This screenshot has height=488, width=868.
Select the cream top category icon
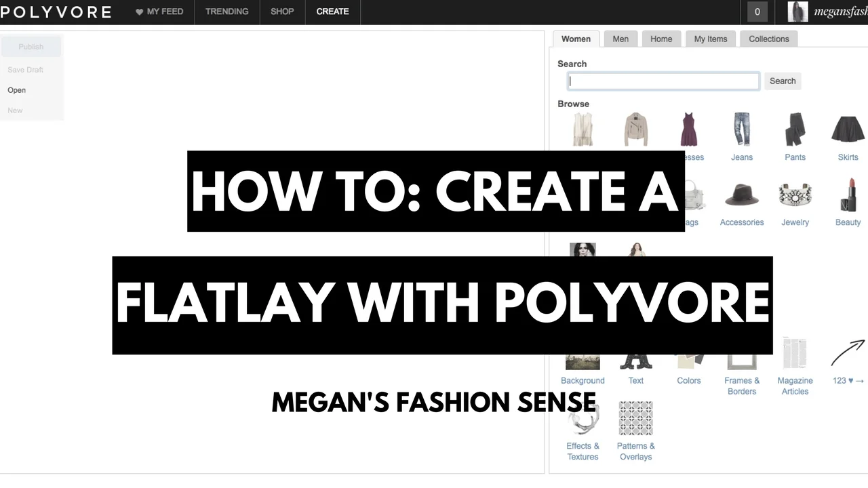point(583,129)
